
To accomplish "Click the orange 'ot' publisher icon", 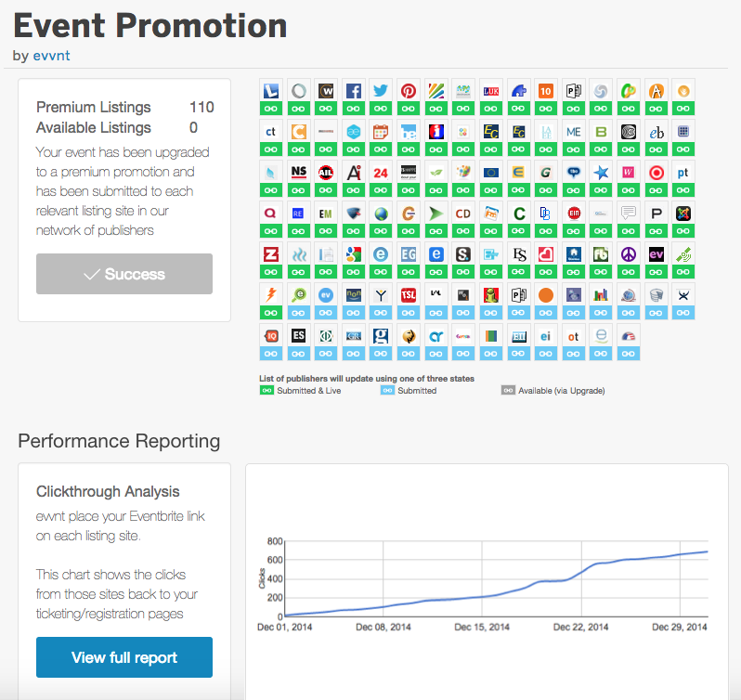I will pos(573,336).
